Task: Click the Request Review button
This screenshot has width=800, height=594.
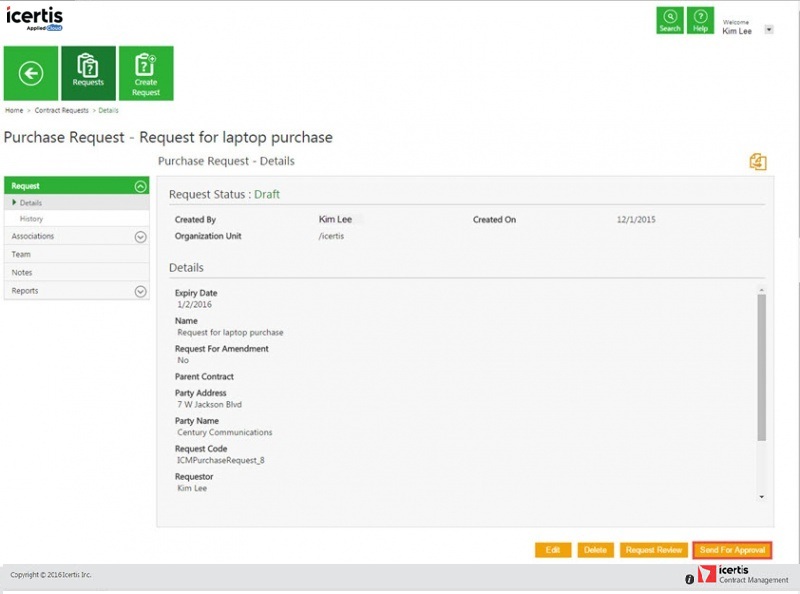Action: [x=653, y=550]
